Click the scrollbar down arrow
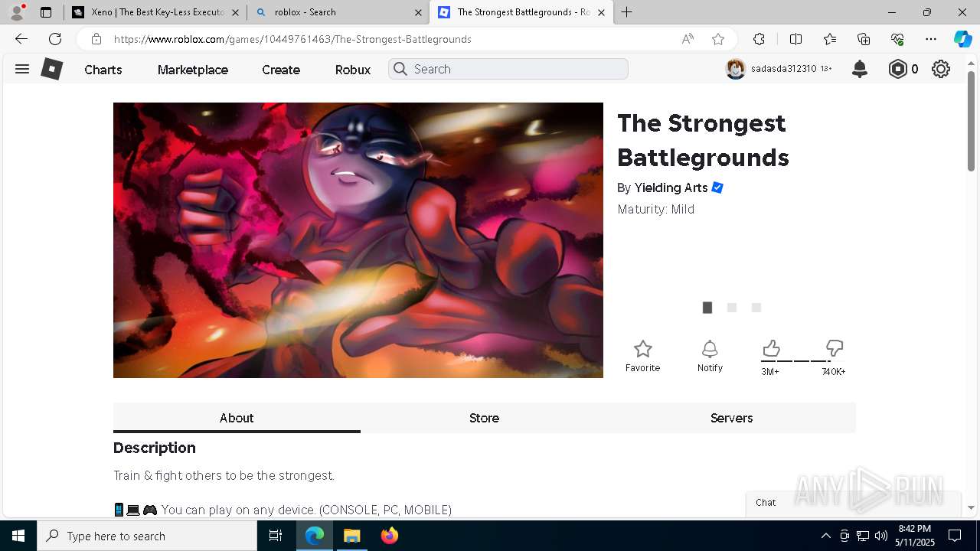Image resolution: width=980 pixels, height=551 pixels. (971, 507)
